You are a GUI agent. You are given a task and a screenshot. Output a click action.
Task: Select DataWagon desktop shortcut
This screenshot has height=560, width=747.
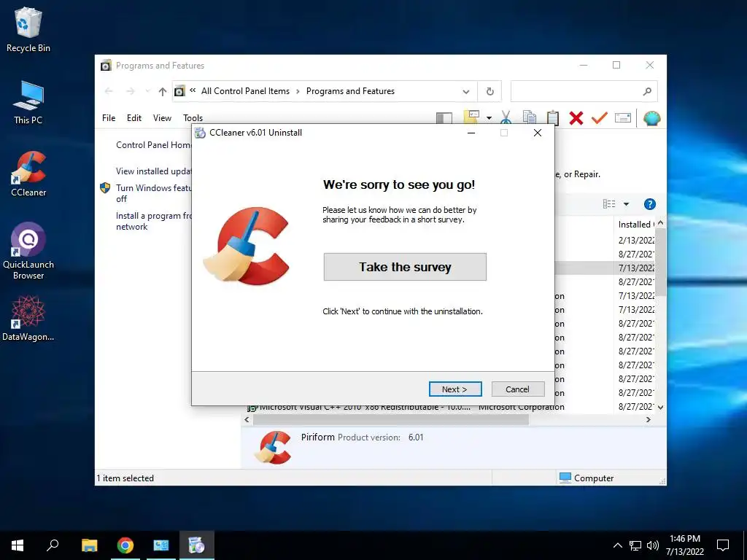[28, 318]
